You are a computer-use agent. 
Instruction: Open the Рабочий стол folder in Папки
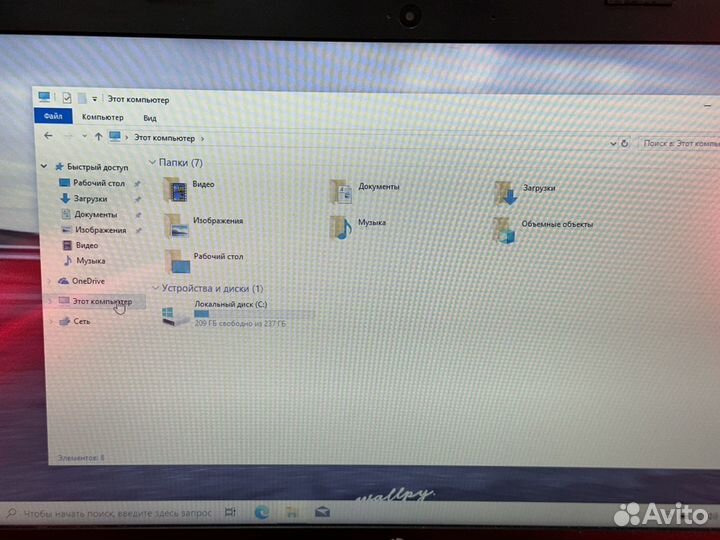click(x=204, y=261)
